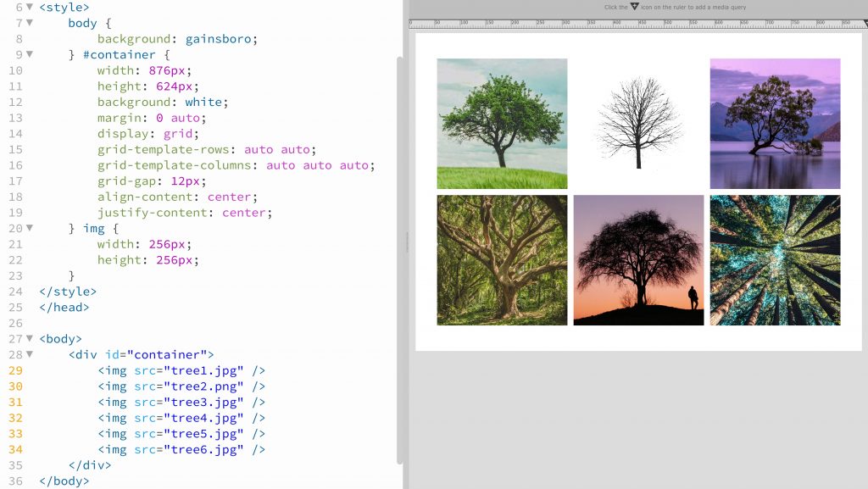Select the purple lake tree image
The image size is (868, 489).
point(775,124)
